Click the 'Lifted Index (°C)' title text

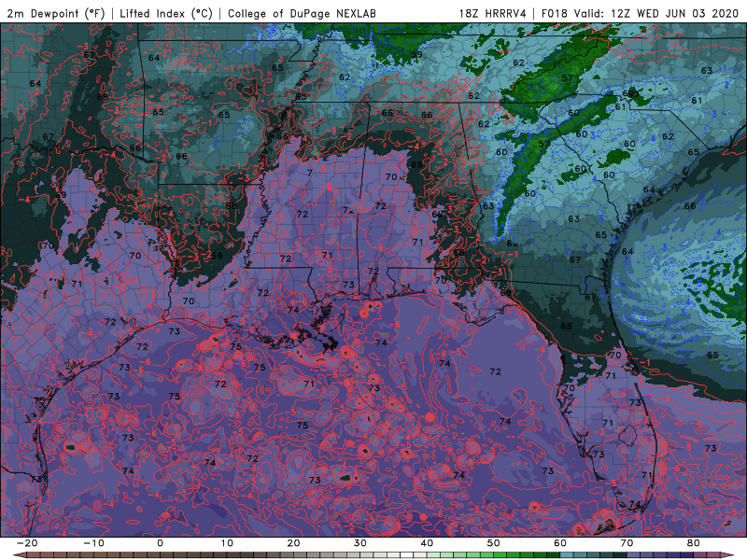tap(166, 13)
